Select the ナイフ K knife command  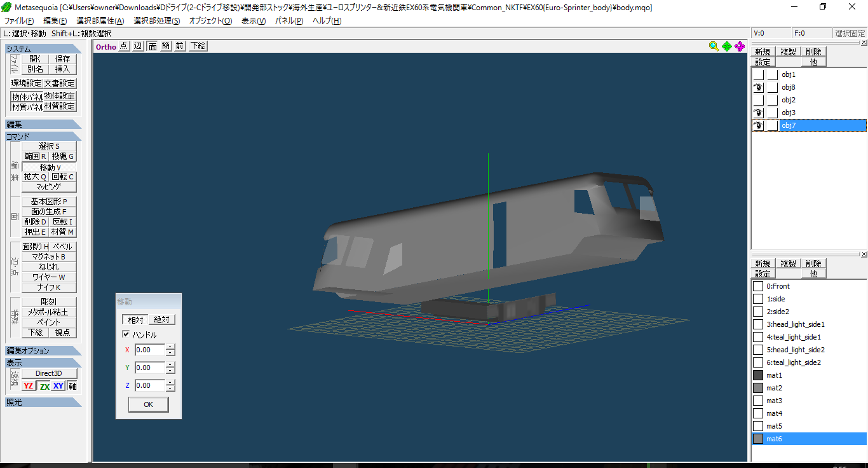[x=49, y=287]
